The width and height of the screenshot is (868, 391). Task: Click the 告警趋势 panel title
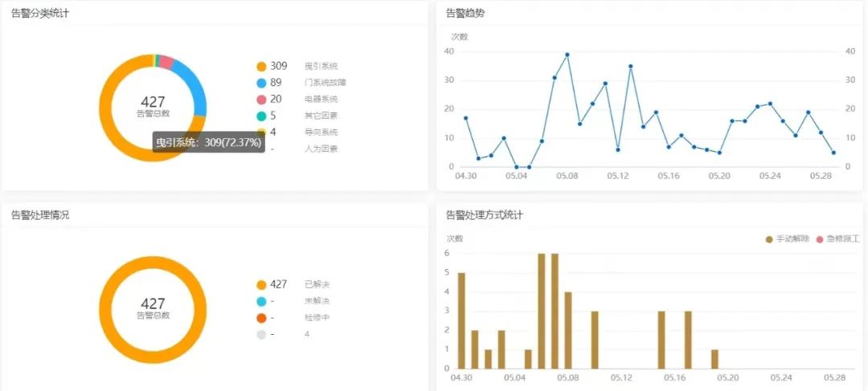[x=465, y=14]
